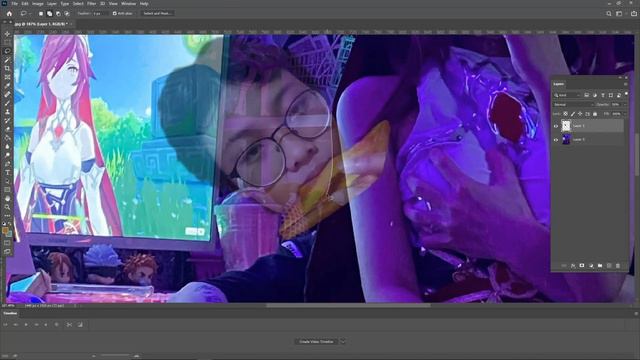Viewport: 640px width, 360px height.
Task: Select the Rectangle shape tool
Action: [7, 189]
